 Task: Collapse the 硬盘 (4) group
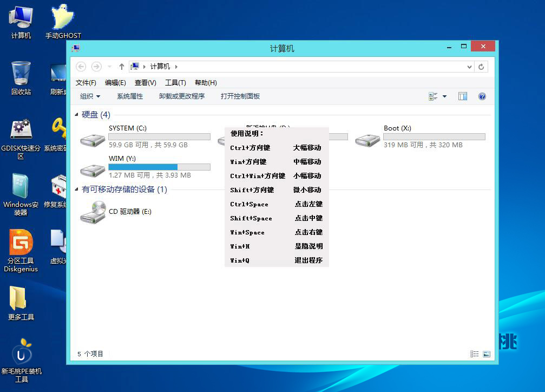point(76,115)
